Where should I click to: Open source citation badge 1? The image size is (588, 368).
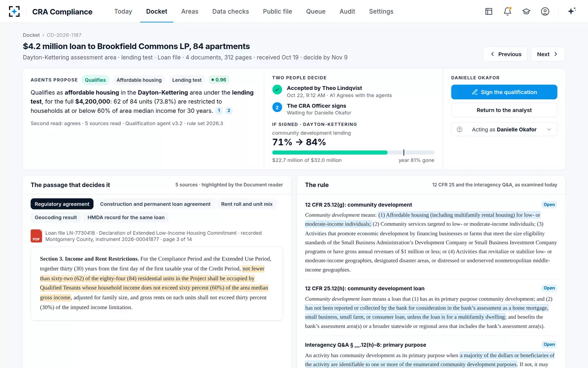219,110
